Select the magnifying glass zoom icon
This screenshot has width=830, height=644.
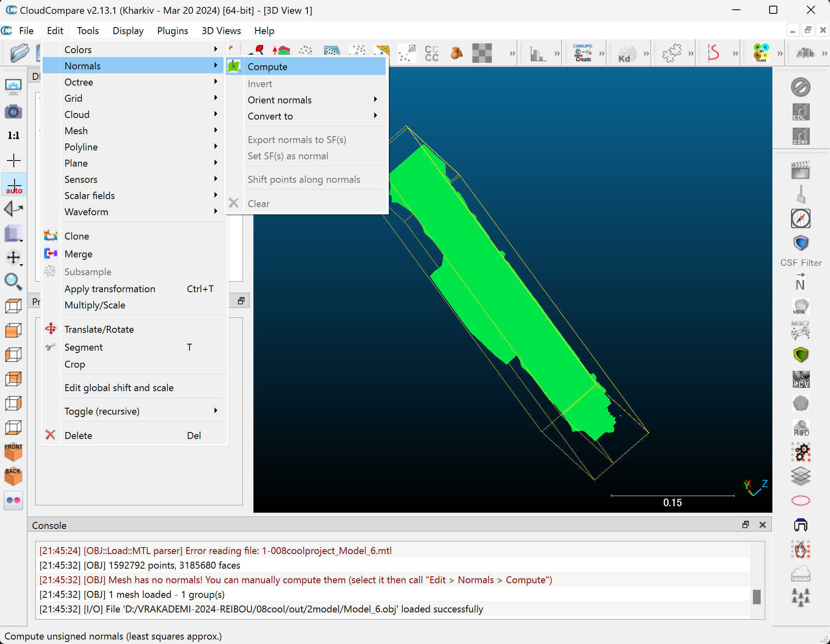pyautogui.click(x=13, y=281)
